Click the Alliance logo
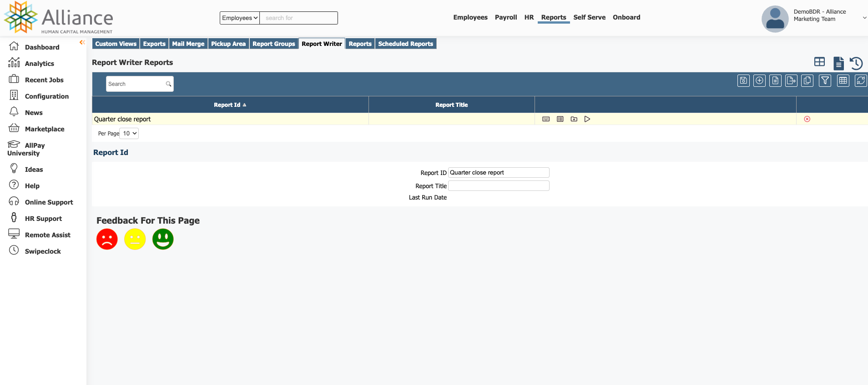This screenshot has width=868, height=385. (x=58, y=17)
